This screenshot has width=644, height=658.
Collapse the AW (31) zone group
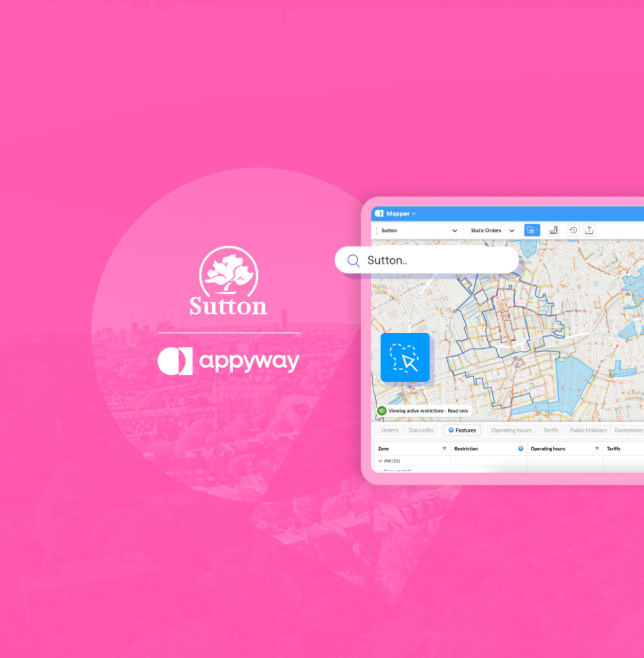[381, 460]
